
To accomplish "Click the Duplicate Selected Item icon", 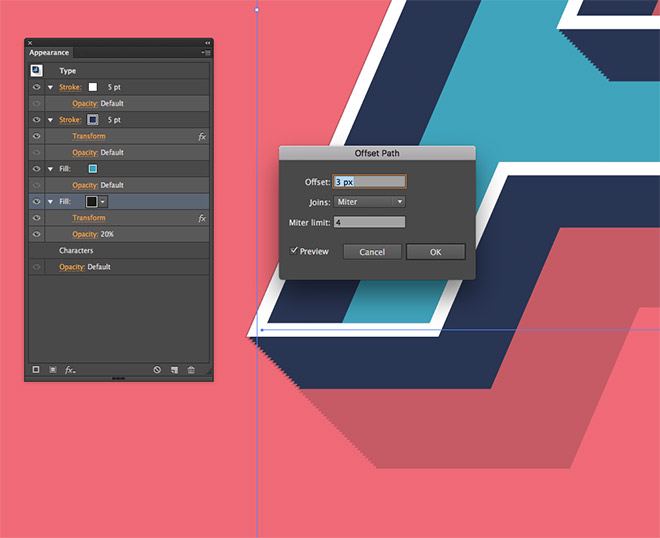I will pos(174,370).
